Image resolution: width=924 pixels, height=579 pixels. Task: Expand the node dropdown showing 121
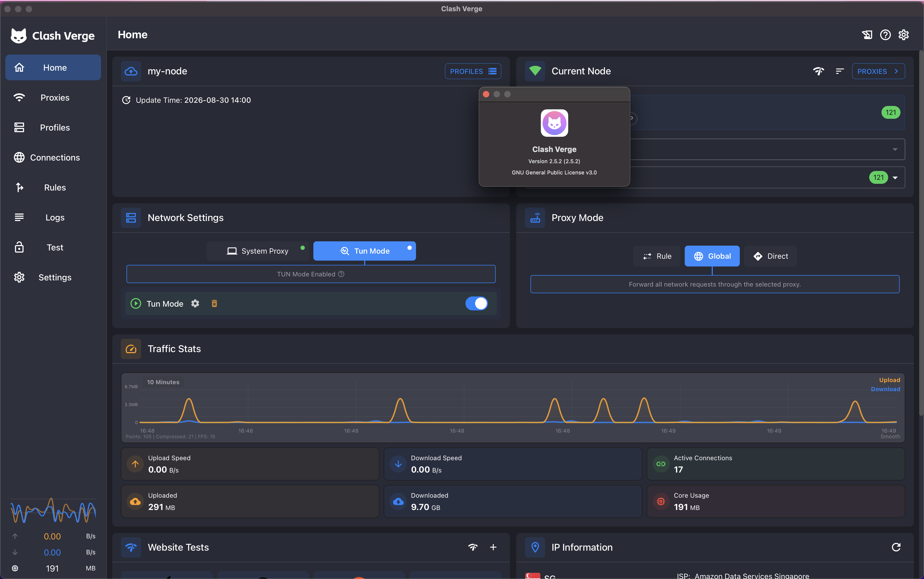895,178
